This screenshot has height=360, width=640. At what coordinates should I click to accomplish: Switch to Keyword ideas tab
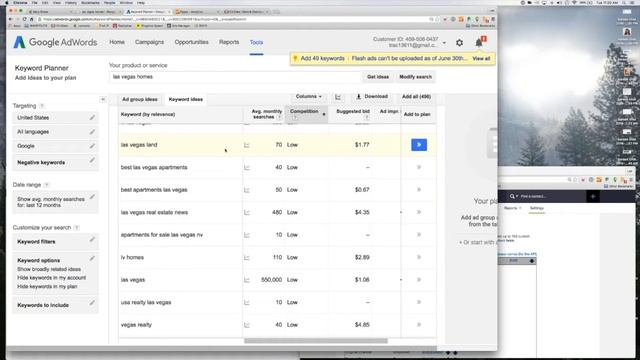tap(186, 99)
